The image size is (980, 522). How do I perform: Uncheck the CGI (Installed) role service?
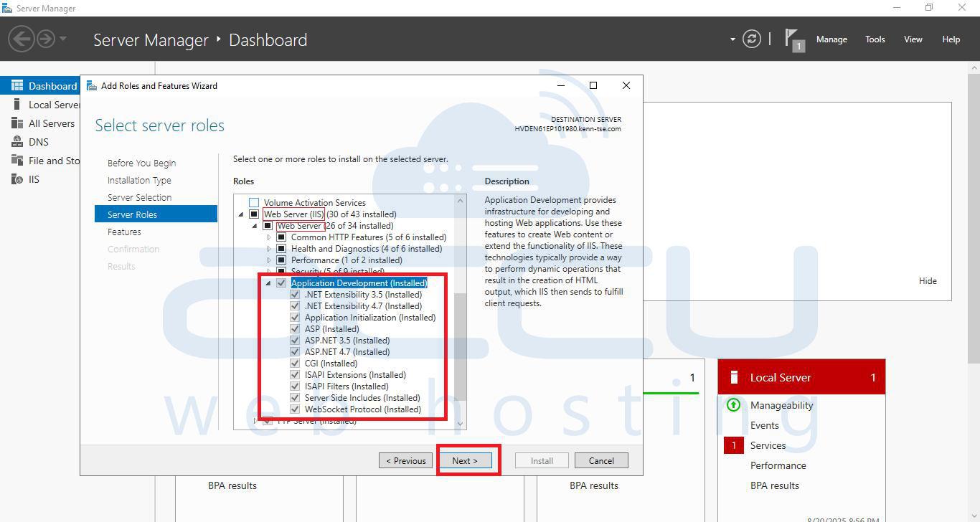pyautogui.click(x=294, y=363)
